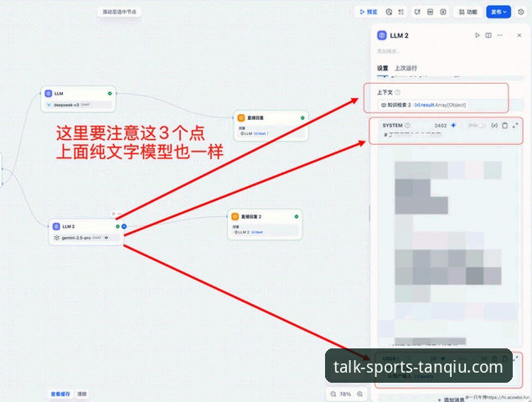
Task: Click the green status dot on LLM node
Action: click(110, 93)
